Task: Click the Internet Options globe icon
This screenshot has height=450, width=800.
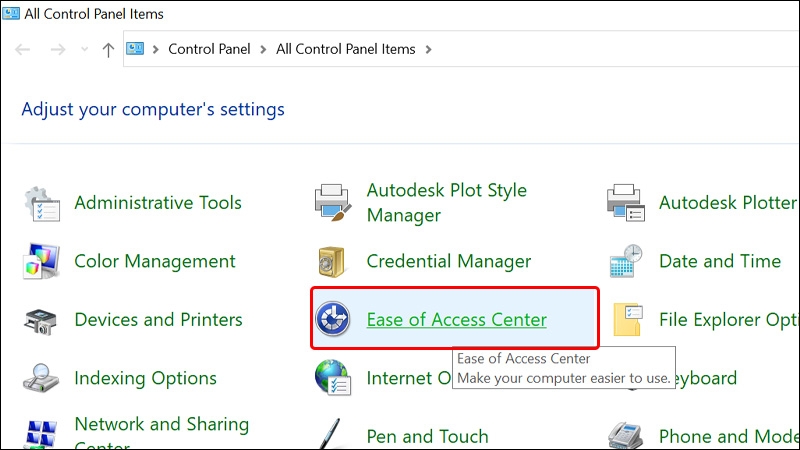Action: (x=333, y=378)
